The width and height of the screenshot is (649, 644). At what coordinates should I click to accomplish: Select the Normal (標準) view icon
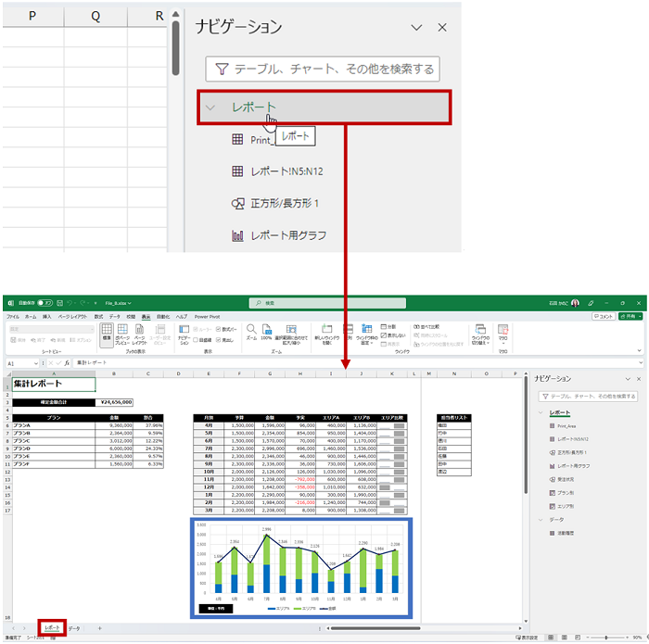[x=107, y=331]
